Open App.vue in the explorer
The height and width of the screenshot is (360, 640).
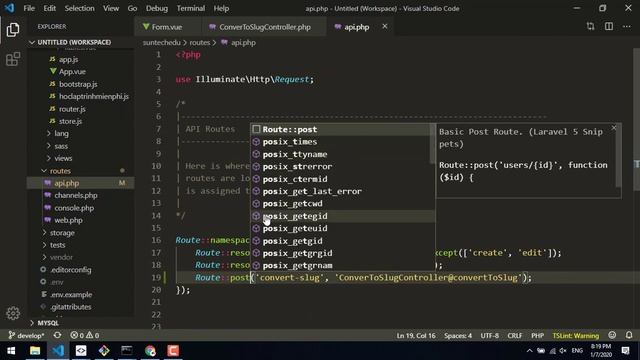(x=72, y=71)
